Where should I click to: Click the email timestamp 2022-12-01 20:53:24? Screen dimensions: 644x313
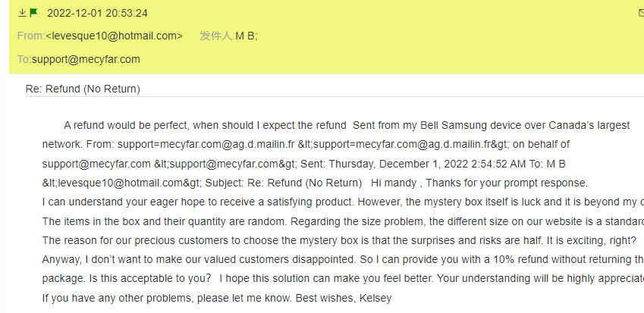97,14
